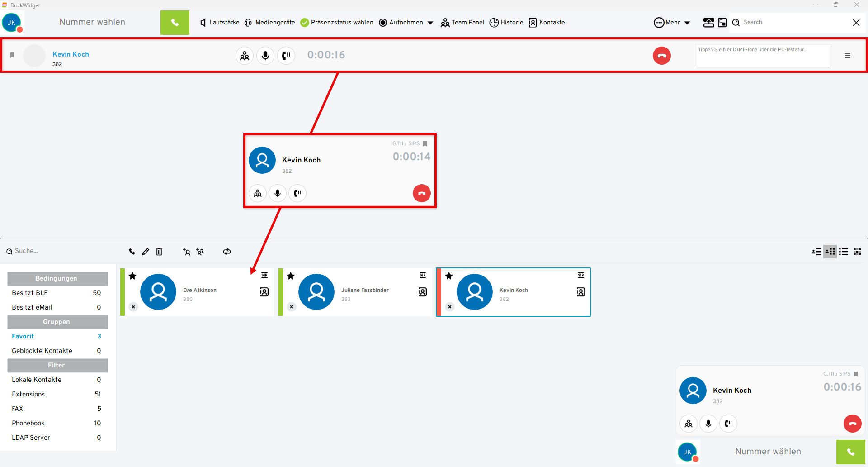Click the pencil edit contact icon
Screen dimensions: 868x467
145,252
